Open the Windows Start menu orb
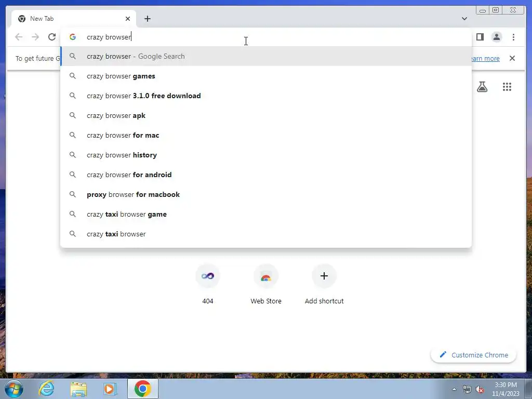 (14, 389)
